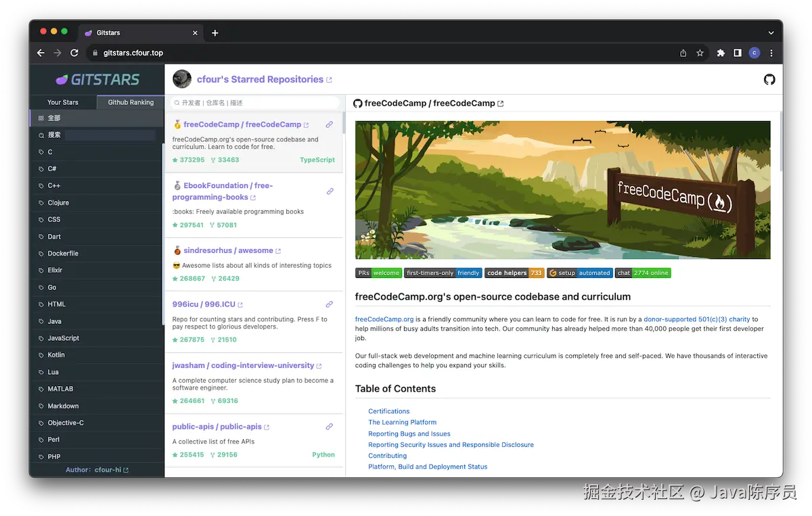The image size is (812, 516).
Task: Go back using browser back arrow
Action: coord(41,53)
